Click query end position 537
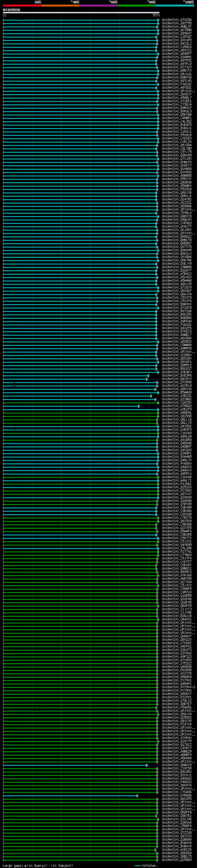This screenshot has height=868, width=197. [x=155, y=15]
